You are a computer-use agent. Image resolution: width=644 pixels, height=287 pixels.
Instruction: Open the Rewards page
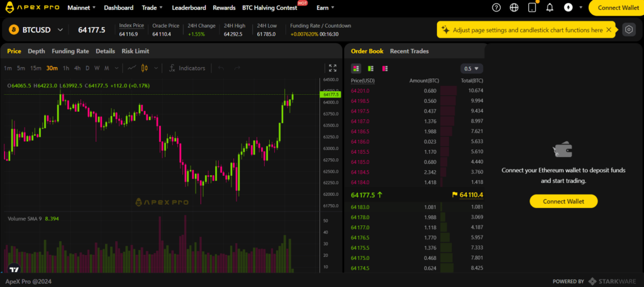[x=225, y=8]
